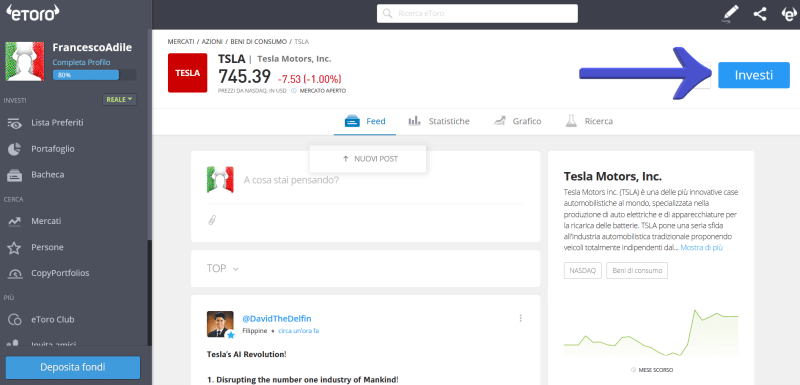Click the Ricerca eToro search field
This screenshot has width=800, height=385.
pos(477,14)
